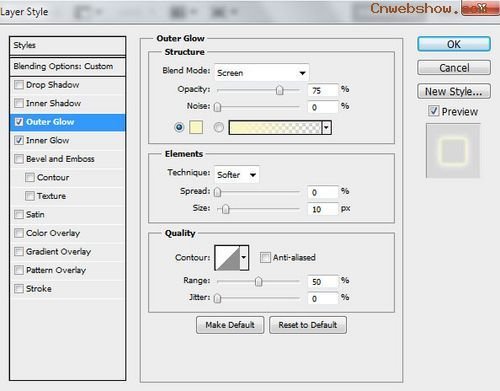The width and height of the screenshot is (500, 391).
Task: Click the Reset to Default button
Action: pyautogui.click(x=308, y=325)
